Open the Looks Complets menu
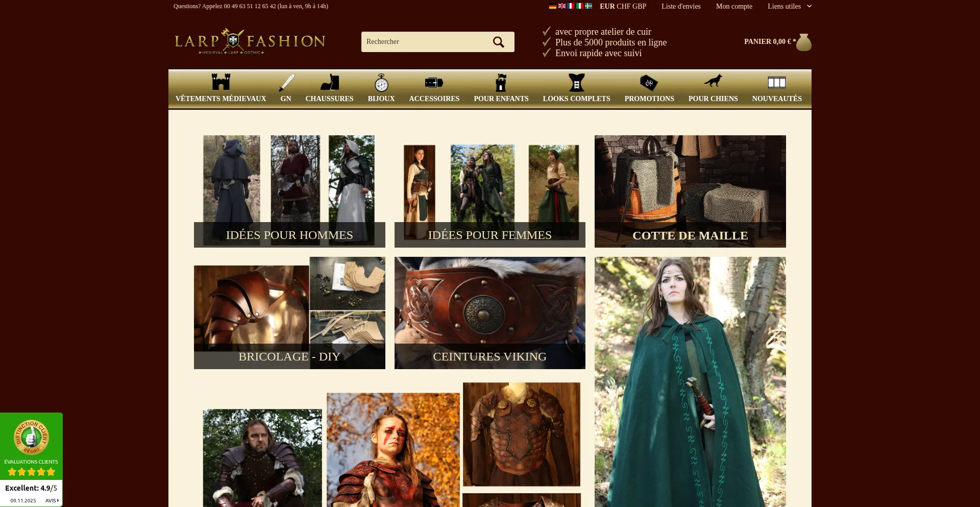The height and width of the screenshot is (507, 980). (576, 99)
